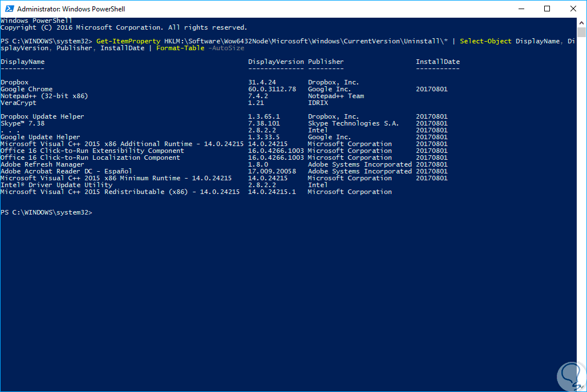Select the VeraCrypt entry name
587x392 pixels.
pos(18,103)
